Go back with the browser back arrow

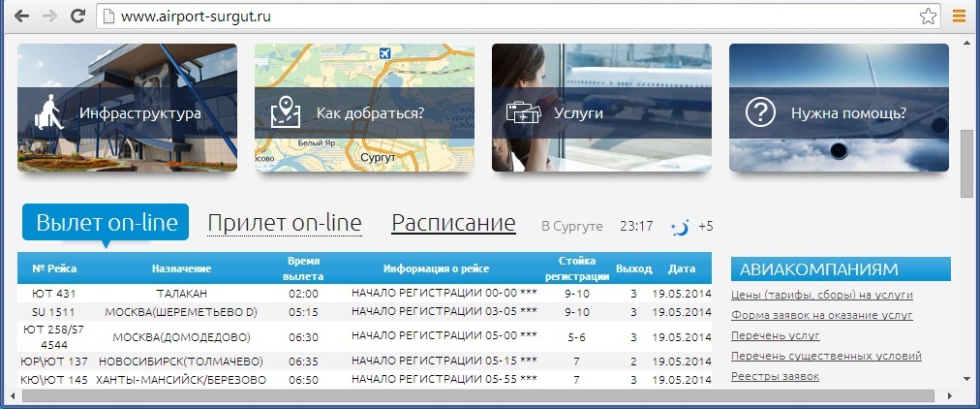(x=21, y=16)
